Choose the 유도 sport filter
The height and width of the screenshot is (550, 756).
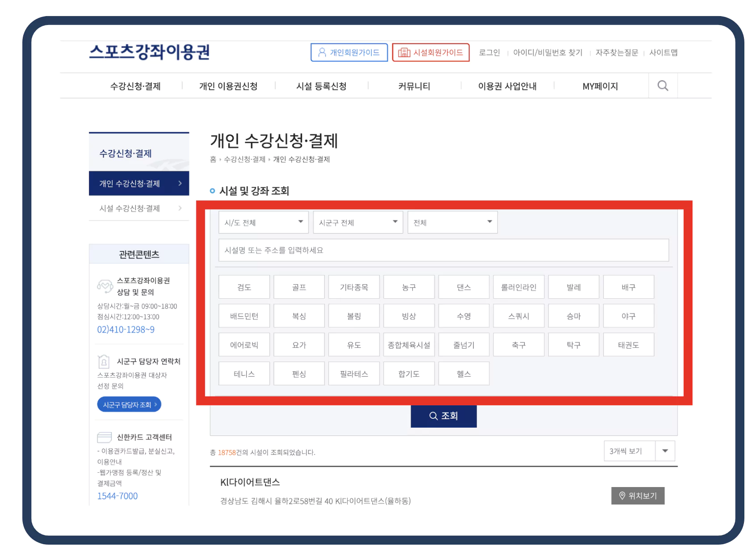point(354,345)
